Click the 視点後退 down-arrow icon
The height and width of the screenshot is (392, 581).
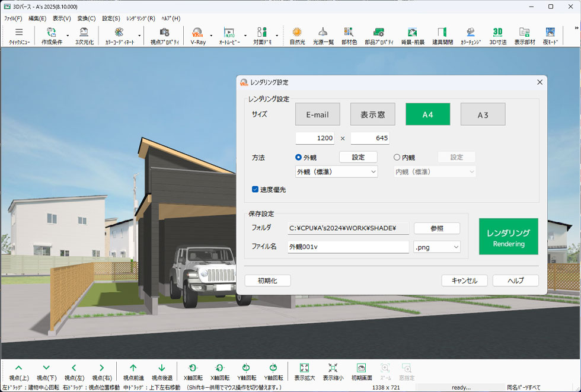click(x=162, y=372)
